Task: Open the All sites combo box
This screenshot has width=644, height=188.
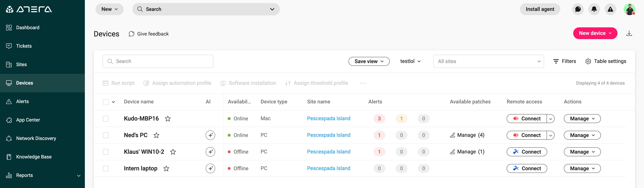Action: [488, 61]
